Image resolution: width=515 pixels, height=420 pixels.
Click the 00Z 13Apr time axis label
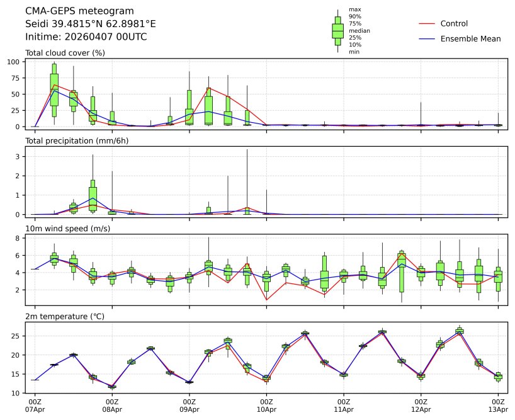(x=498, y=405)
